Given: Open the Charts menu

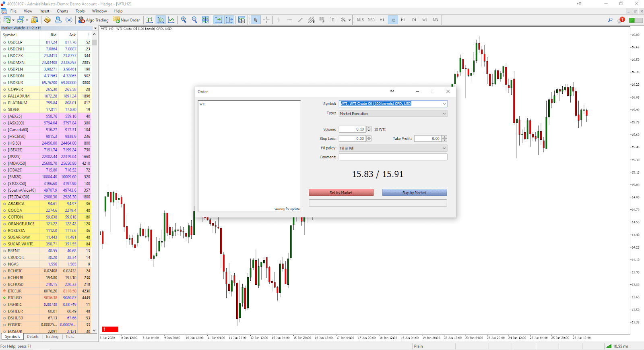Looking at the screenshot, I should pos(62,11).
